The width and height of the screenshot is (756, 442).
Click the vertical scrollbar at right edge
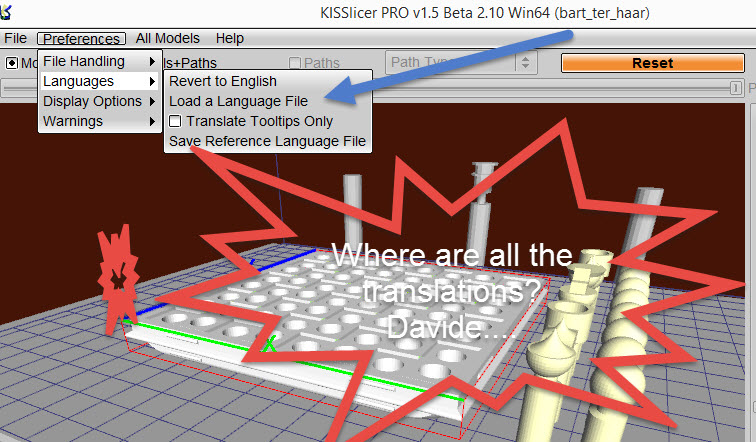(753, 270)
